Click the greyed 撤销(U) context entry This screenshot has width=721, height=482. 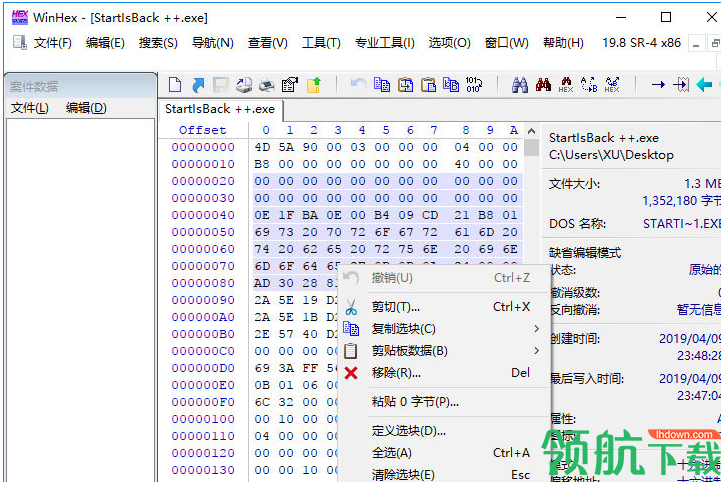(x=445, y=278)
